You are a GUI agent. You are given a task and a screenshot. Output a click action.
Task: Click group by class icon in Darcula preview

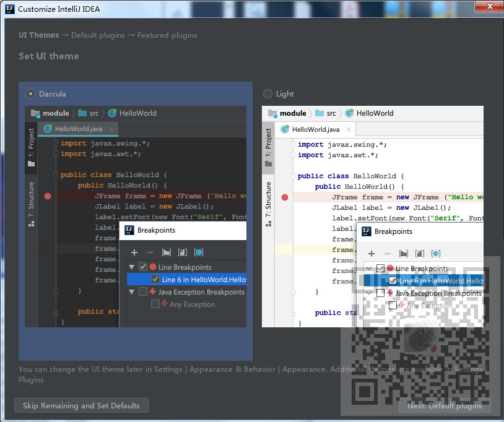[199, 252]
